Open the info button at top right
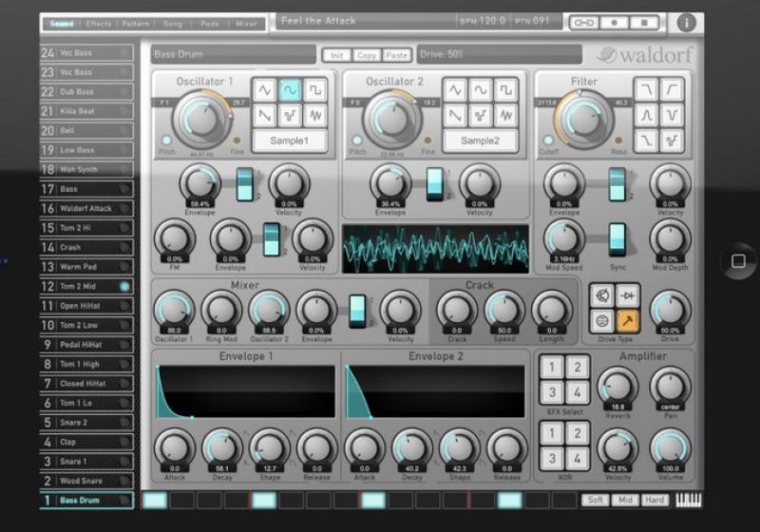 pos(686,22)
